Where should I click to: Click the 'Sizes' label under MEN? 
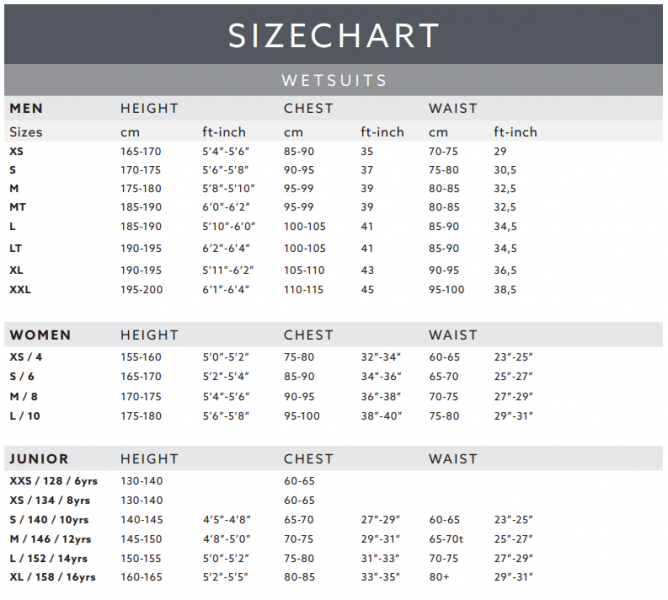26,132
